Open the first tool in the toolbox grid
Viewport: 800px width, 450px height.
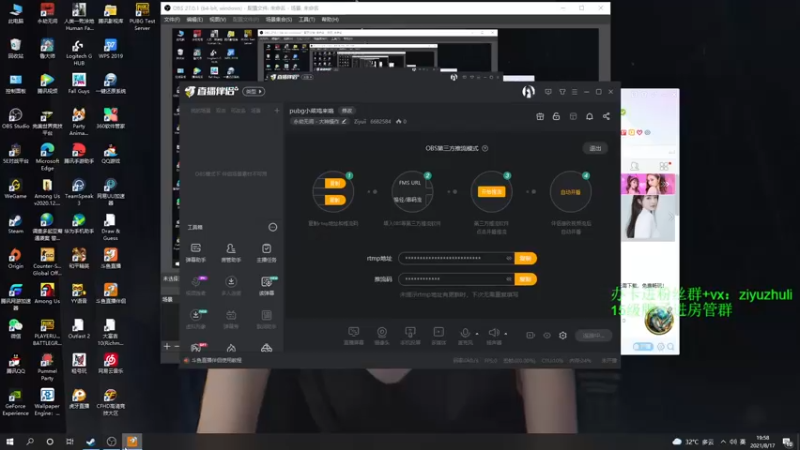tap(195, 253)
